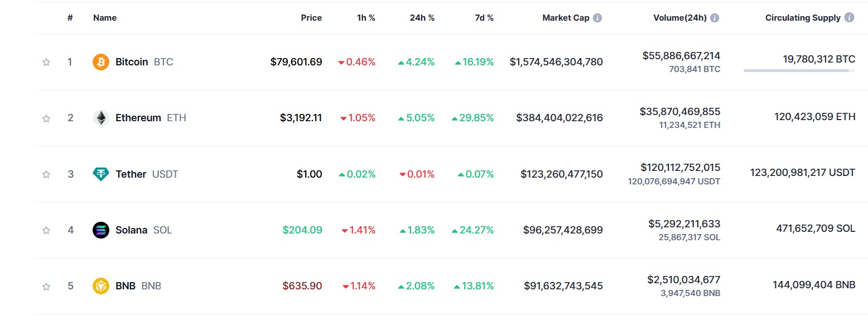Viewport: 868px width, 324px height.
Task: Favorite Solana with its star icon
Action: (x=46, y=230)
